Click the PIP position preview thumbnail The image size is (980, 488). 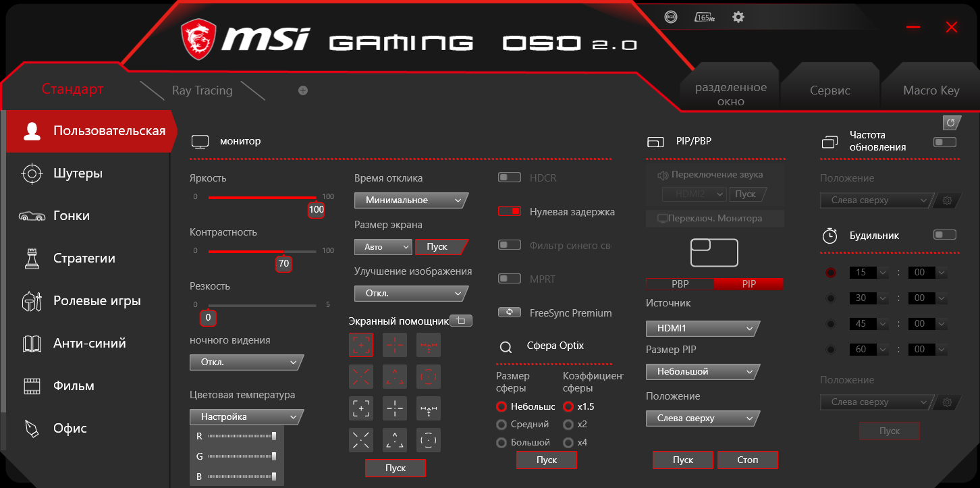click(x=714, y=252)
